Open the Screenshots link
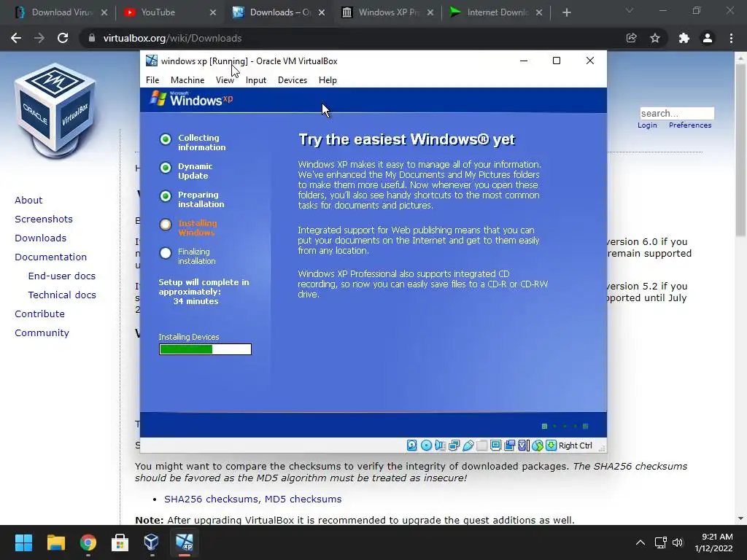The image size is (747, 560). coord(44,219)
